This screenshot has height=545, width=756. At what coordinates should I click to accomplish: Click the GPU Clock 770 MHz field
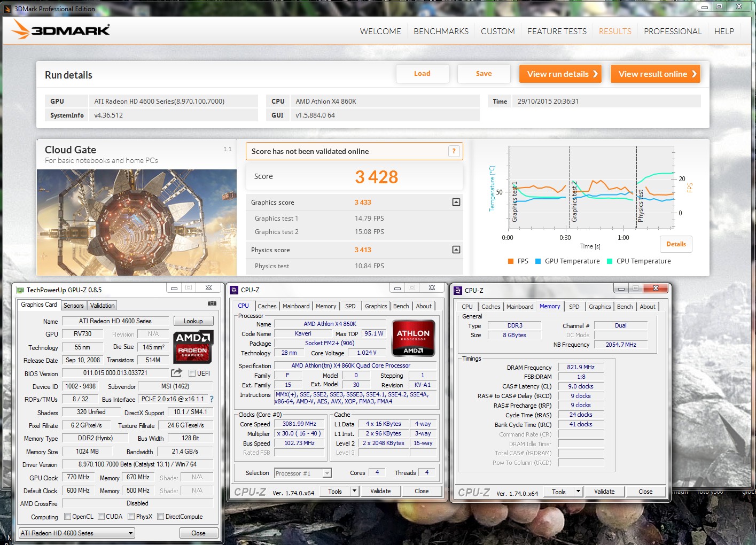click(x=78, y=477)
